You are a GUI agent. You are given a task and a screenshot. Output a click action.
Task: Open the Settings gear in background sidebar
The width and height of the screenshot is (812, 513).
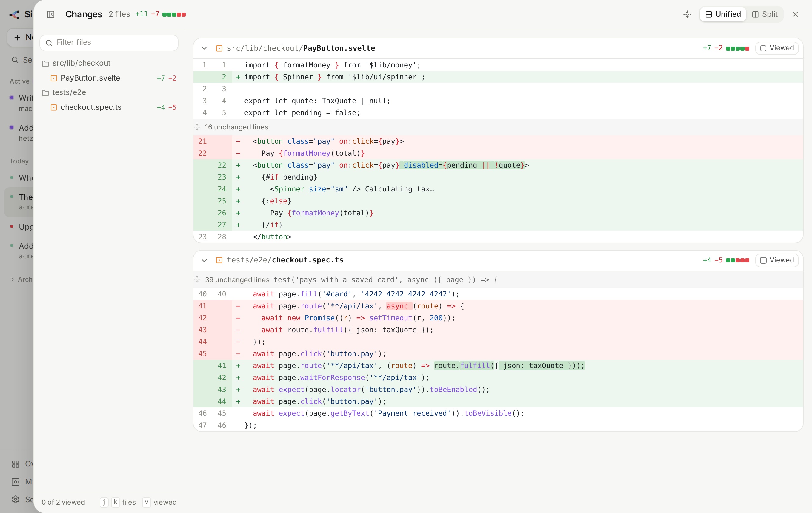point(16,499)
